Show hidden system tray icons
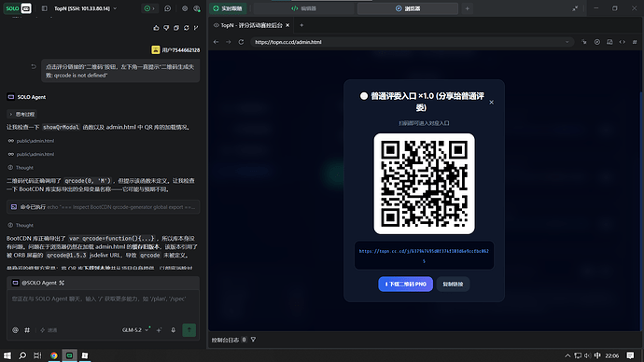This screenshot has width=644, height=362. click(567, 355)
